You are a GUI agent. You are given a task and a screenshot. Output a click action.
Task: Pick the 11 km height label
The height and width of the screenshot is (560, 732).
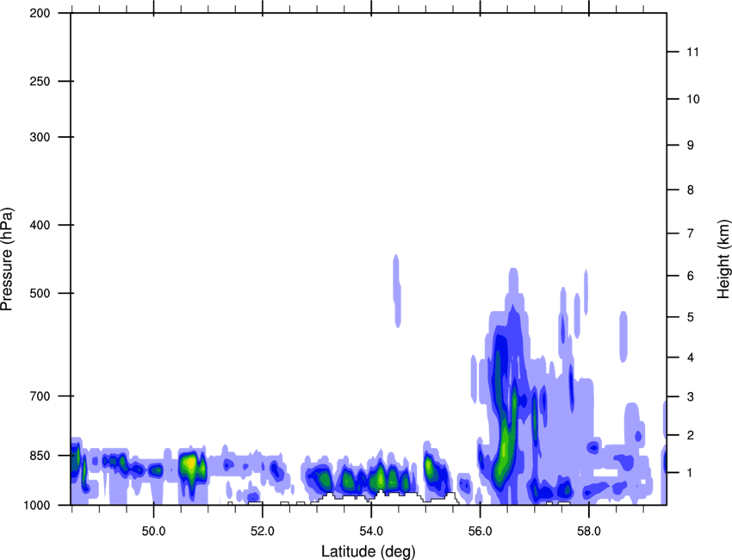tap(693, 52)
